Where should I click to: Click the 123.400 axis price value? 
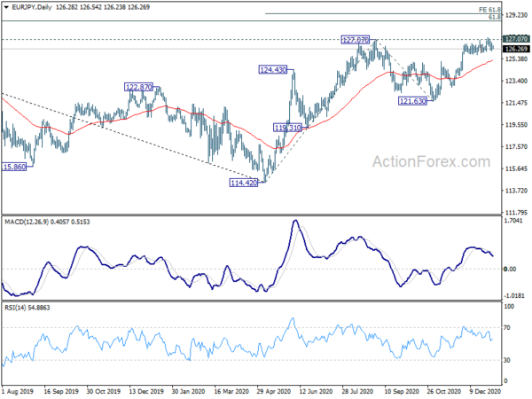coord(516,81)
